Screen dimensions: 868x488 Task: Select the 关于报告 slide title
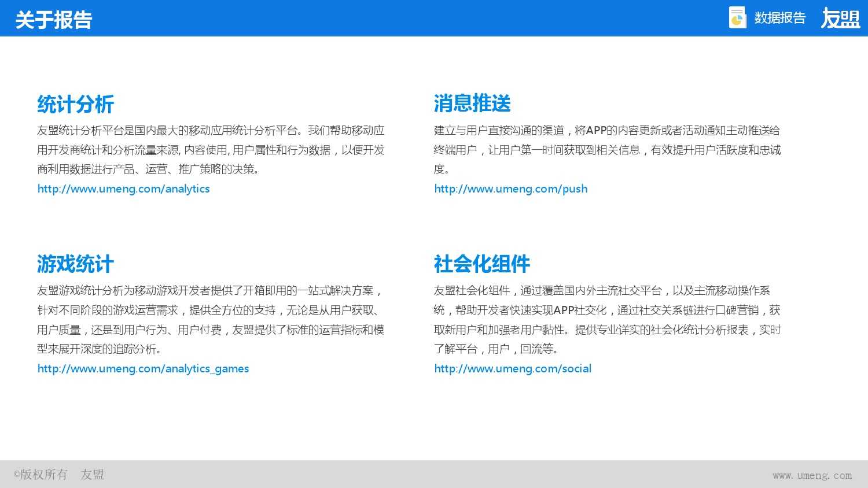(54, 20)
